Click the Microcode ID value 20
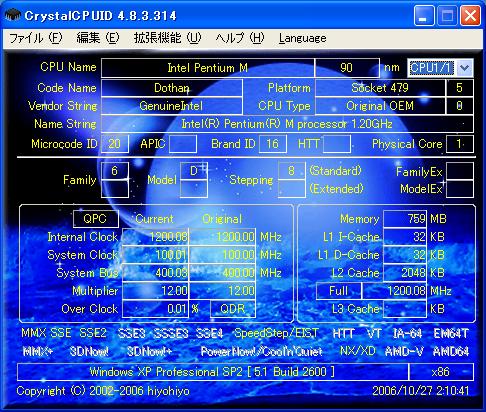The width and height of the screenshot is (486, 412). pyautogui.click(x=115, y=144)
